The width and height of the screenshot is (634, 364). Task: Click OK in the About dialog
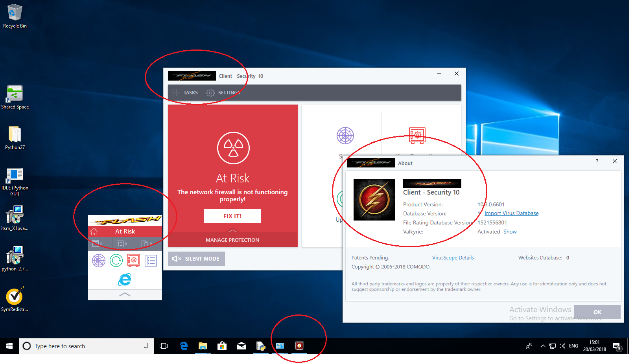click(x=597, y=312)
